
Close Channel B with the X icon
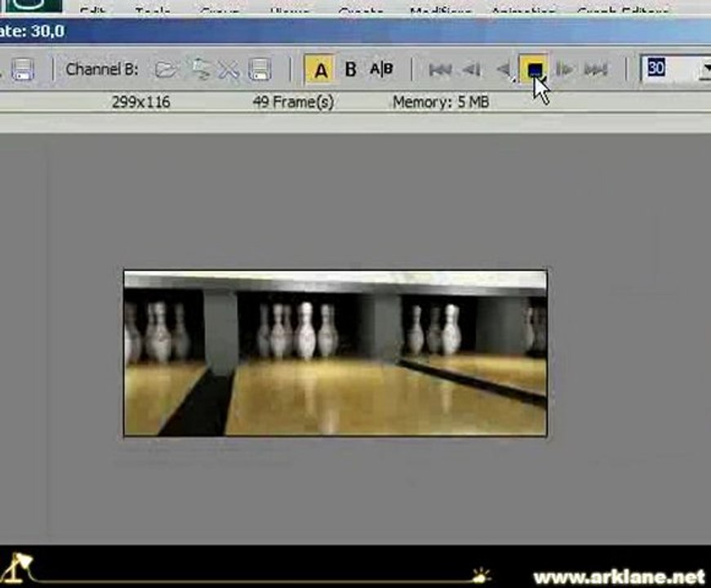(229, 69)
